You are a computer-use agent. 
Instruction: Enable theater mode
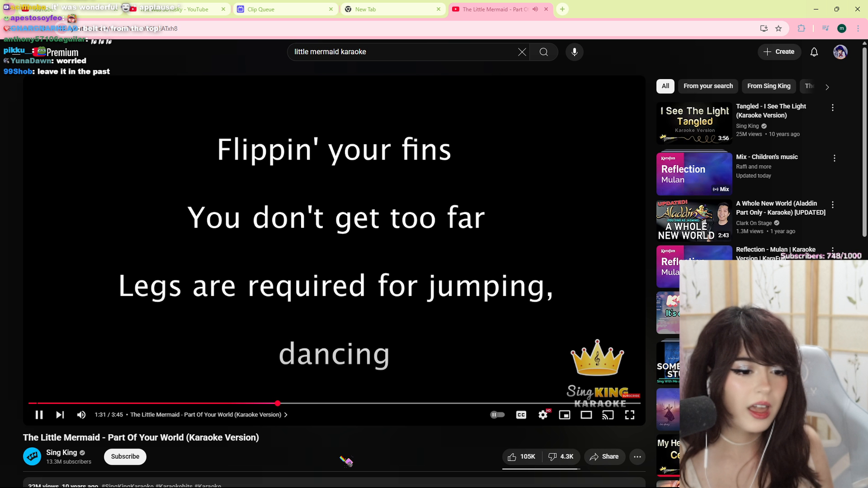(586, 415)
